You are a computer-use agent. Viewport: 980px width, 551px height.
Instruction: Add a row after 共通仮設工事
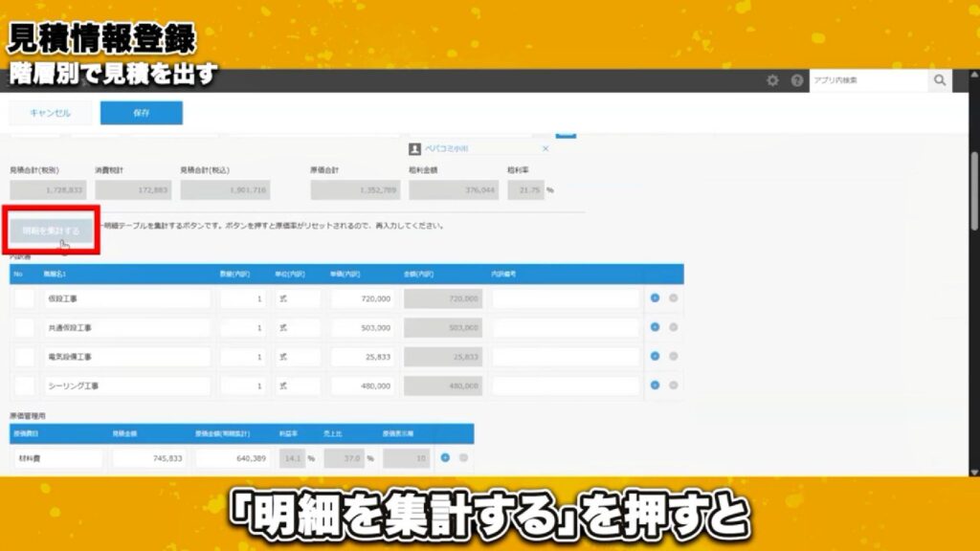tap(655, 327)
